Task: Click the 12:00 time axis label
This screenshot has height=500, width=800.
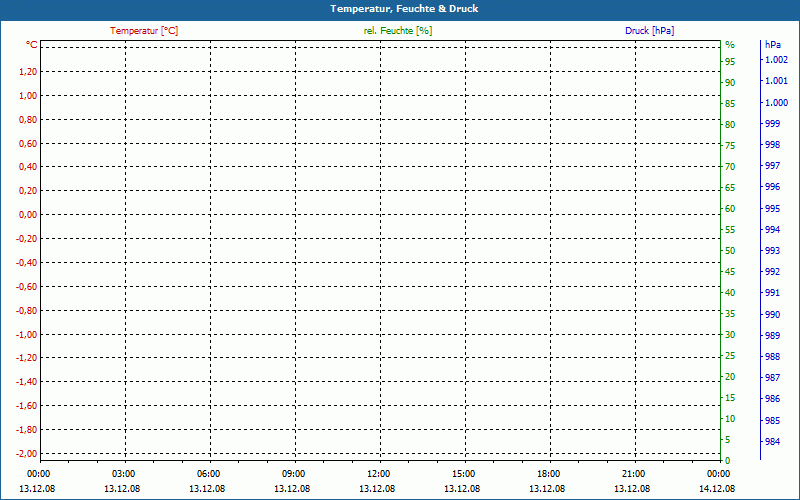Action: [x=378, y=474]
